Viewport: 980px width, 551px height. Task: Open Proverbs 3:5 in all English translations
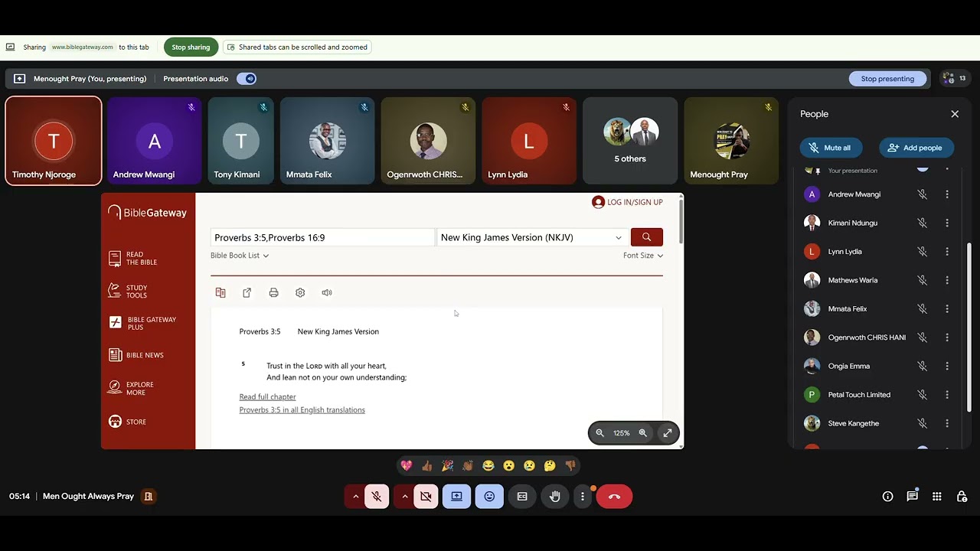click(302, 410)
